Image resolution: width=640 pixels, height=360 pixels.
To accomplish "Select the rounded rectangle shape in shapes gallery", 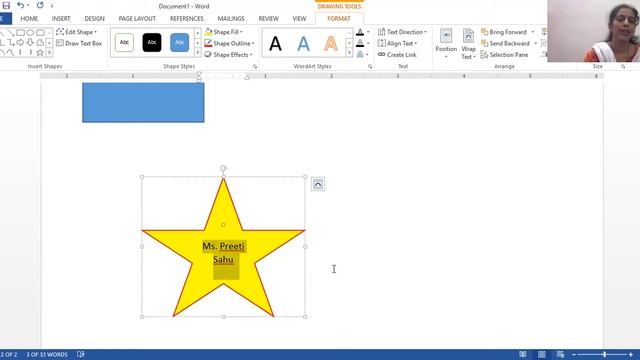I will [x=40, y=33].
